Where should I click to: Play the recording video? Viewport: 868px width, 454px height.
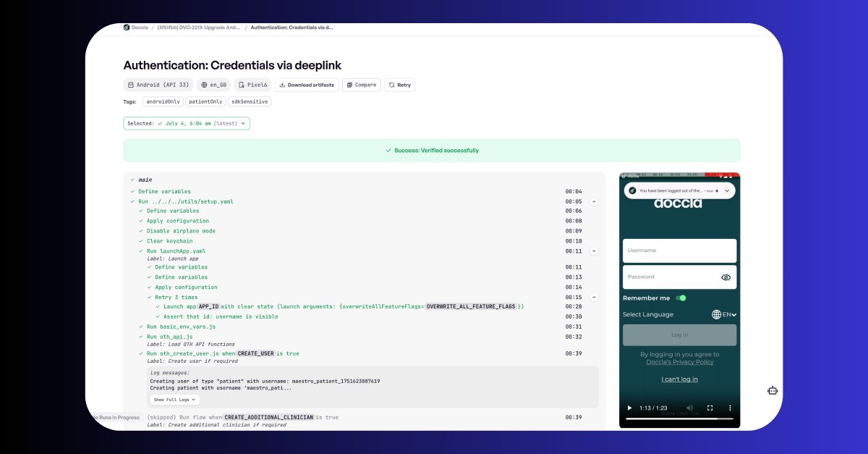(629, 408)
